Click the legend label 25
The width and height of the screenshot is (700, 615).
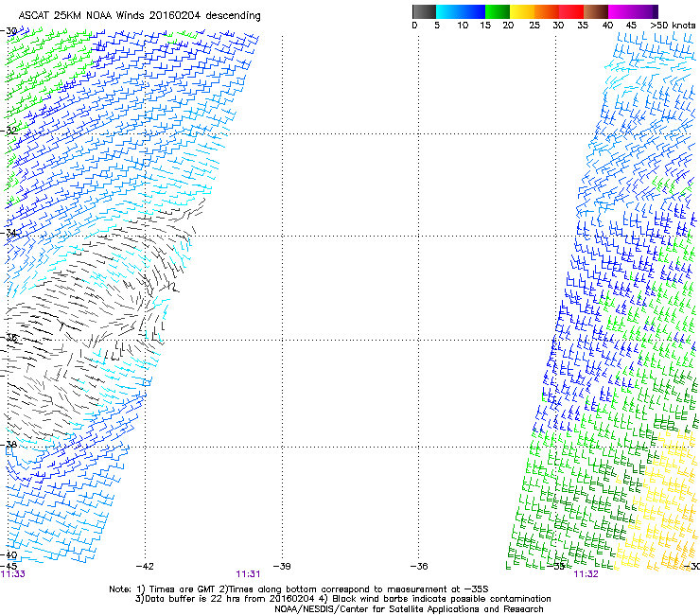(x=534, y=26)
